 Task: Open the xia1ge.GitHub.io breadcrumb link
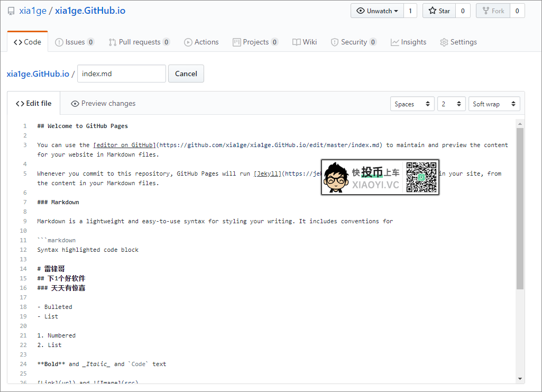(x=36, y=74)
